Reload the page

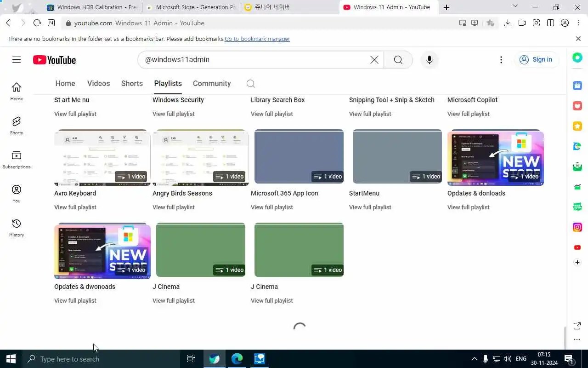[37, 23]
